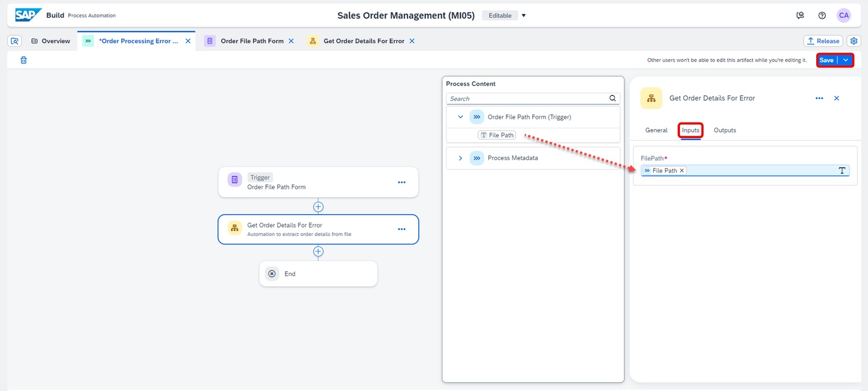Click the Sales Order Management (MI05) title
This screenshot has height=391, width=868.
407,16
